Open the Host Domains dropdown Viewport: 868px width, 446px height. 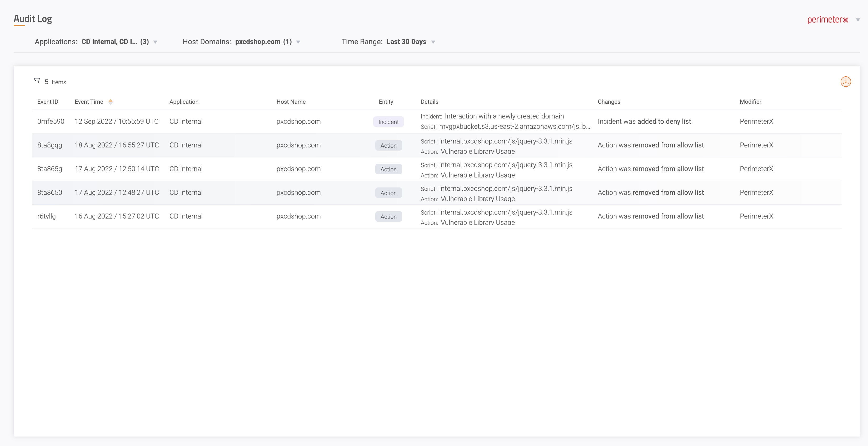tap(298, 42)
